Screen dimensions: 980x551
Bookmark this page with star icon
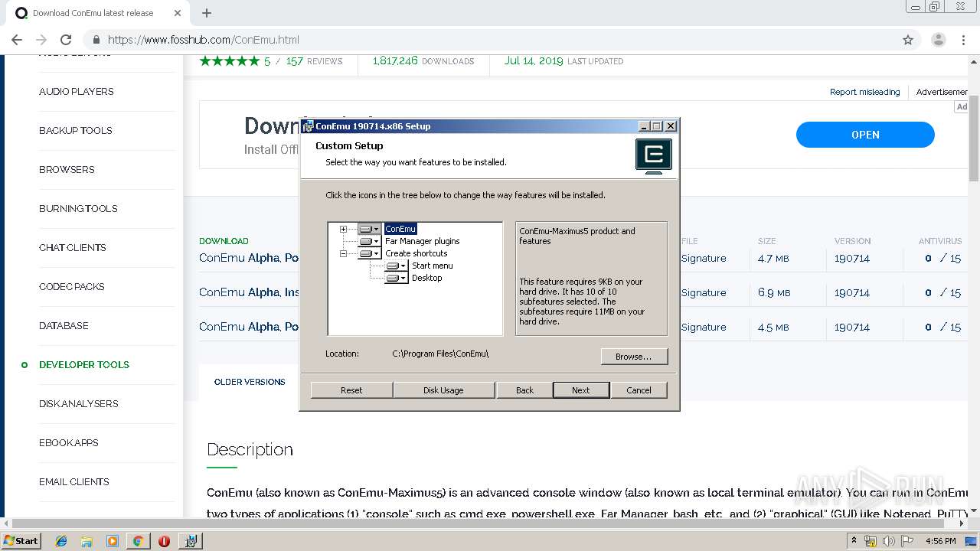click(x=908, y=40)
